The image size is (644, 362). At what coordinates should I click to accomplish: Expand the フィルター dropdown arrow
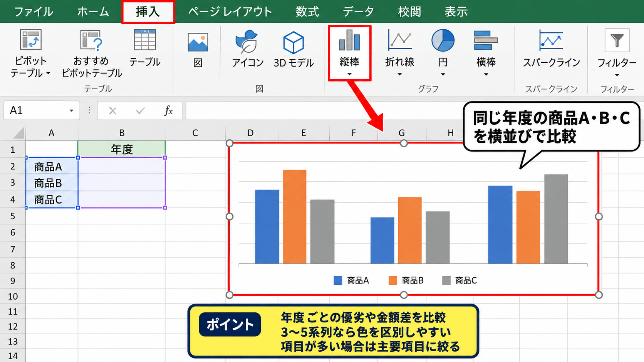click(x=617, y=75)
